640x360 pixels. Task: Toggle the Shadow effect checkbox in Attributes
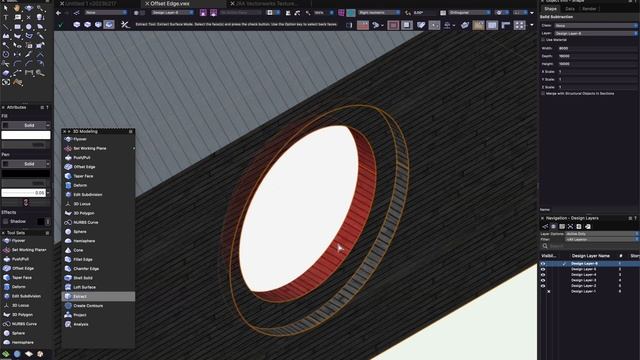(5, 221)
